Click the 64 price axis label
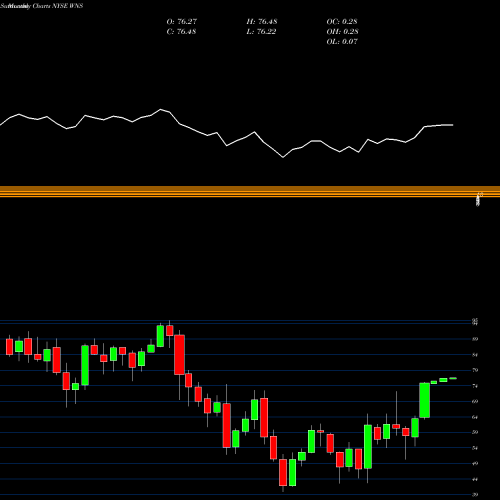The width and height of the screenshot is (500, 500). point(475,417)
